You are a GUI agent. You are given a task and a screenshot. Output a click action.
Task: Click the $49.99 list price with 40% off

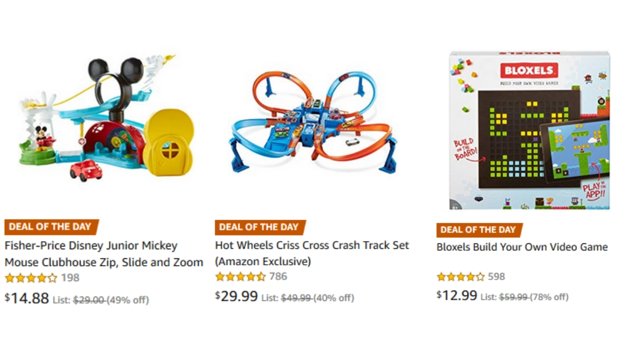[x=318, y=298]
